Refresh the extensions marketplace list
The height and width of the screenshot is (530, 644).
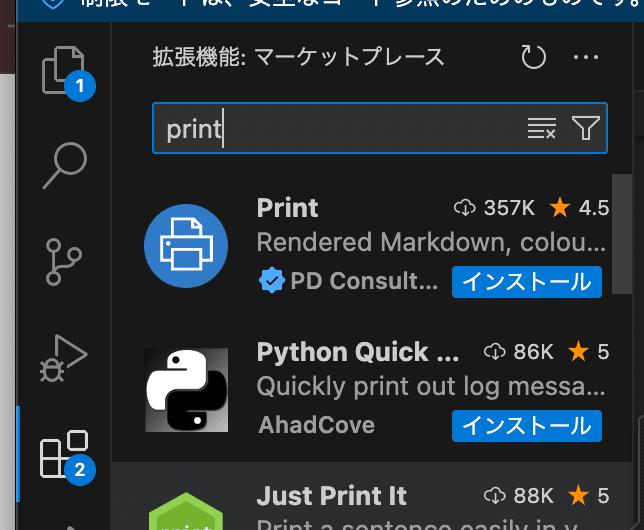[x=533, y=57]
